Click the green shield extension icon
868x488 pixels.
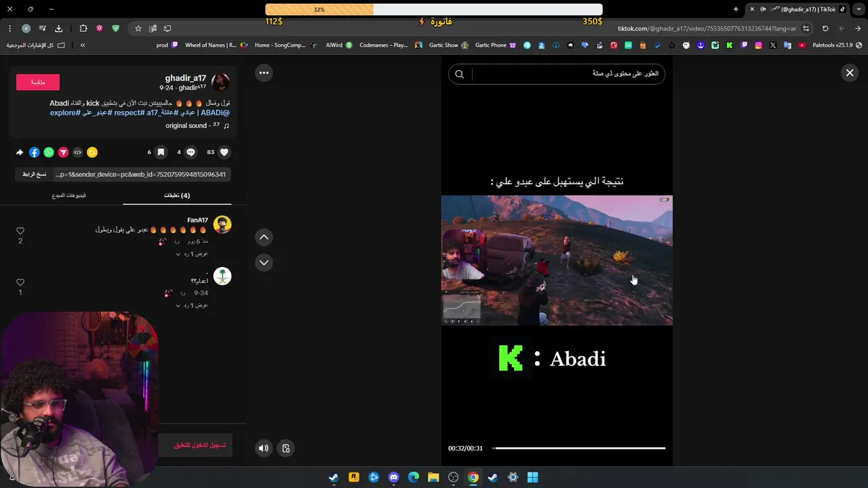tap(115, 28)
